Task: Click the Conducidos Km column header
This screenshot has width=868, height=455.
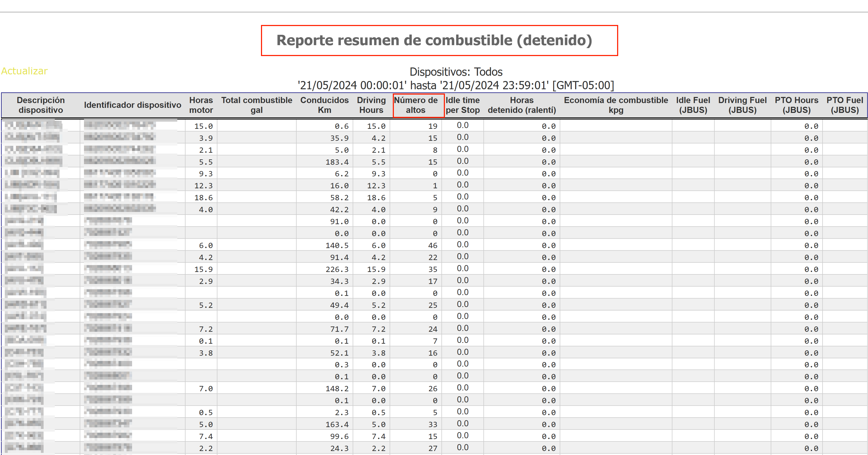Action: pos(324,105)
